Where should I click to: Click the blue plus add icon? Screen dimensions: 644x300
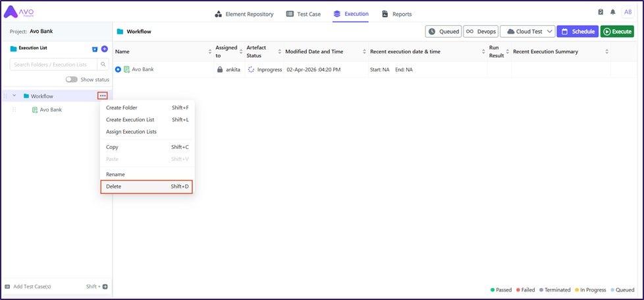[104, 49]
